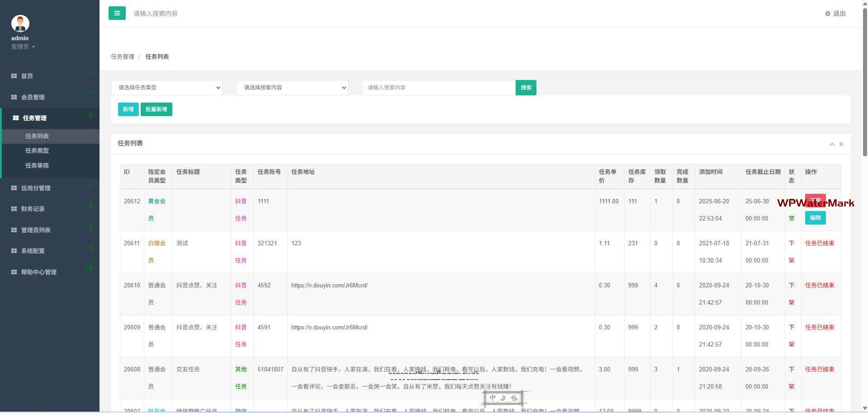Image resolution: width=868 pixels, height=413 pixels.
Task: Open the 请选择搜索内容 dropdown
Action: coord(292,88)
